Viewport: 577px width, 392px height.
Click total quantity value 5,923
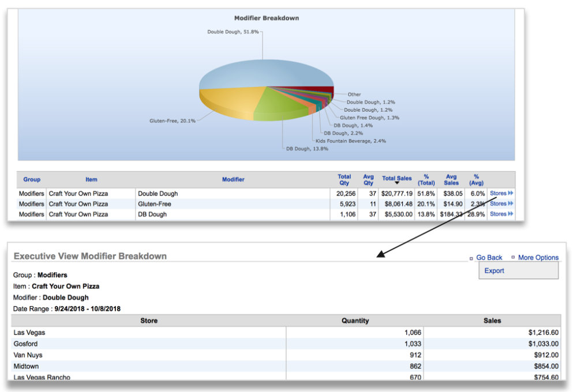pos(348,203)
